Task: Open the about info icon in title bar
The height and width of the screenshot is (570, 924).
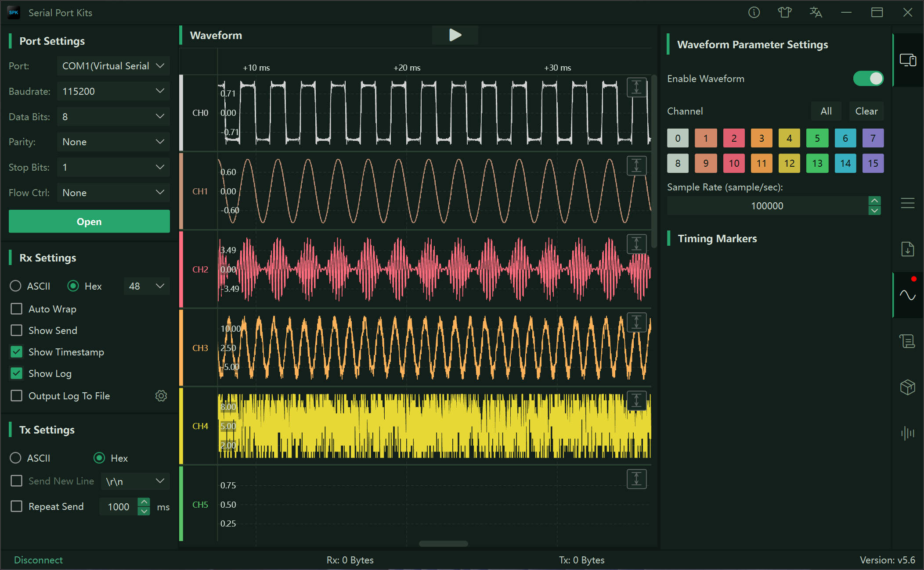Action: point(754,13)
